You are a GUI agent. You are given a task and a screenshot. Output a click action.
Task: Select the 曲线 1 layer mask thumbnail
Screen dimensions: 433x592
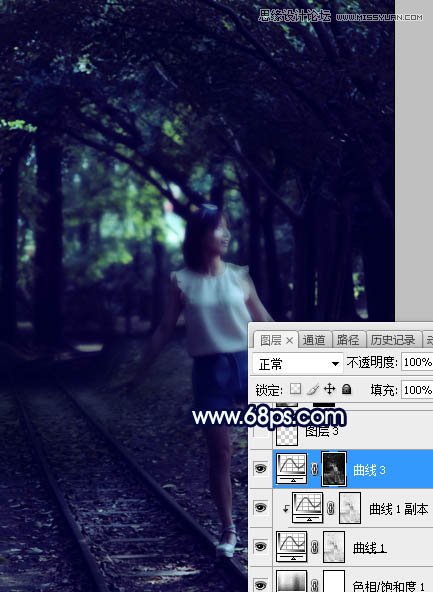[x=334, y=547]
